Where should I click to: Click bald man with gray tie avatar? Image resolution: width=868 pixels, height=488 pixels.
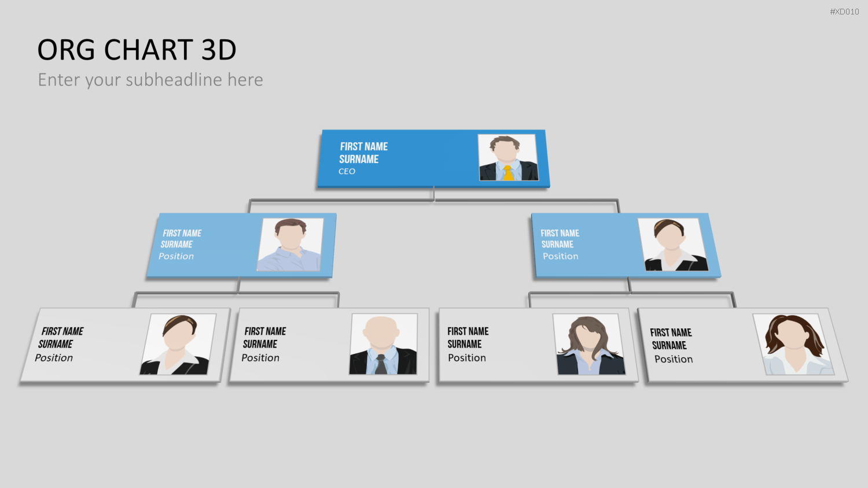[x=383, y=344]
